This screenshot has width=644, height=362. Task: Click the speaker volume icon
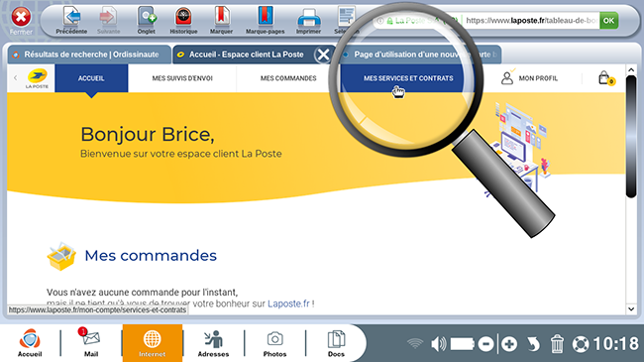438,344
